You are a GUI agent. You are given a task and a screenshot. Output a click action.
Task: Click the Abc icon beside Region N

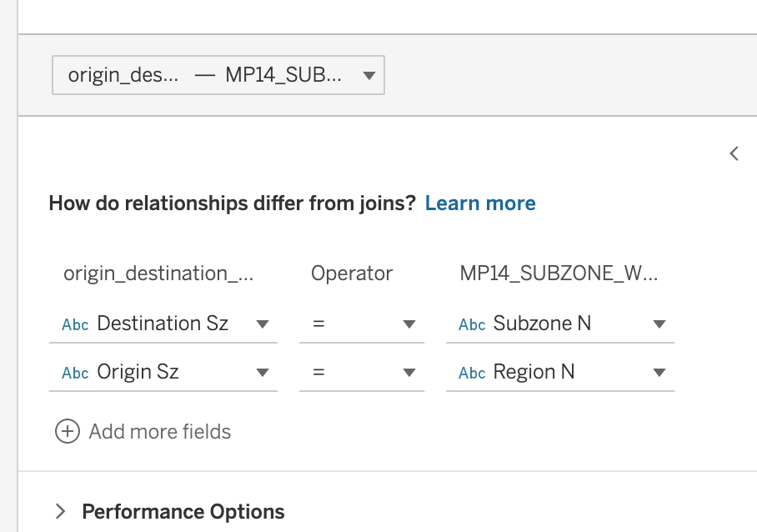pos(472,373)
